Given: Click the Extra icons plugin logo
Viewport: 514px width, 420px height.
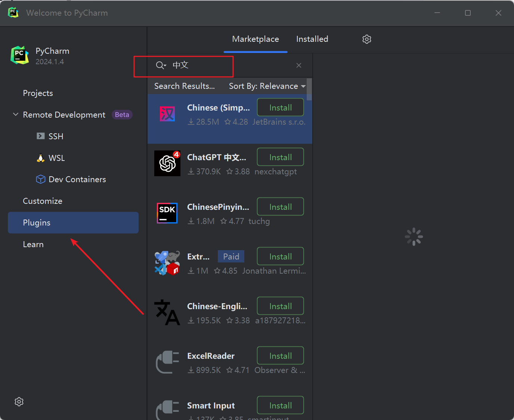Looking at the screenshot, I should [x=167, y=263].
